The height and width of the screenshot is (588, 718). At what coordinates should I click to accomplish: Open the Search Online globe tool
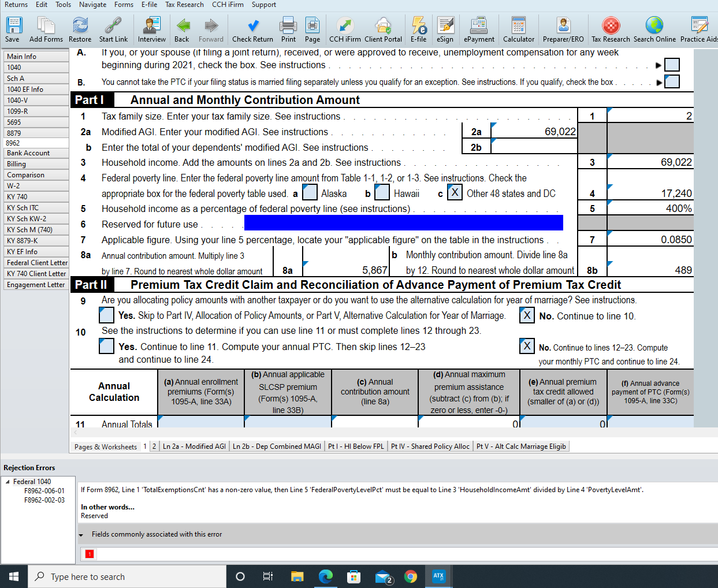click(654, 29)
